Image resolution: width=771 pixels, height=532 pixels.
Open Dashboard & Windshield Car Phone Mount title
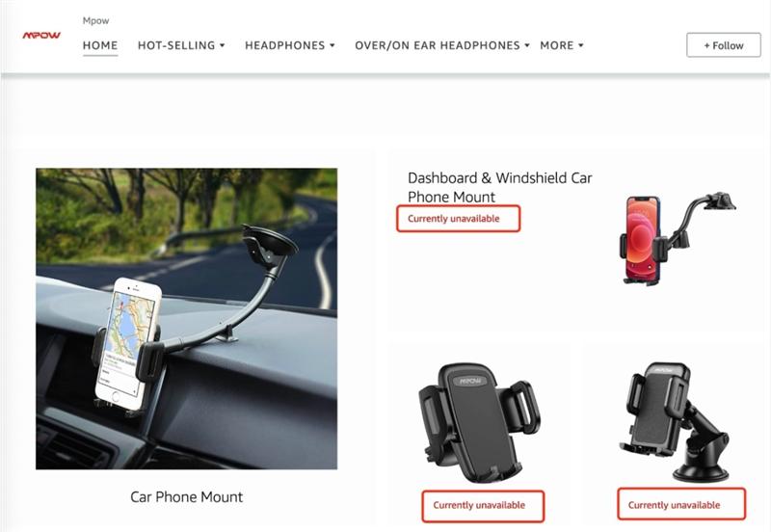499,187
